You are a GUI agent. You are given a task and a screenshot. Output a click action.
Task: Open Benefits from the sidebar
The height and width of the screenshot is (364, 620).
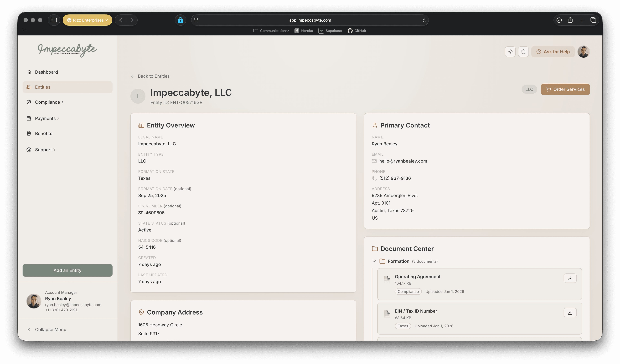click(44, 133)
